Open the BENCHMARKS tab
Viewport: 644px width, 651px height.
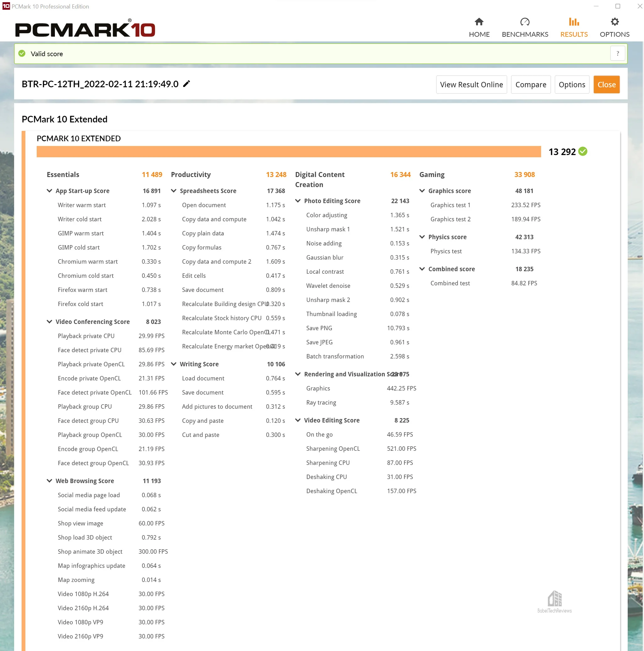[525, 28]
